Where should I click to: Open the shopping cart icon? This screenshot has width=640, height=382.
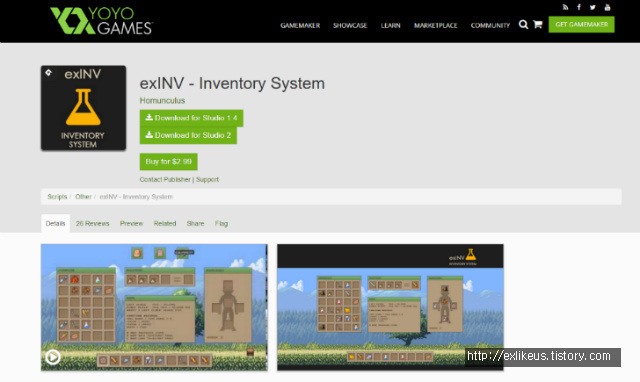[x=538, y=24]
